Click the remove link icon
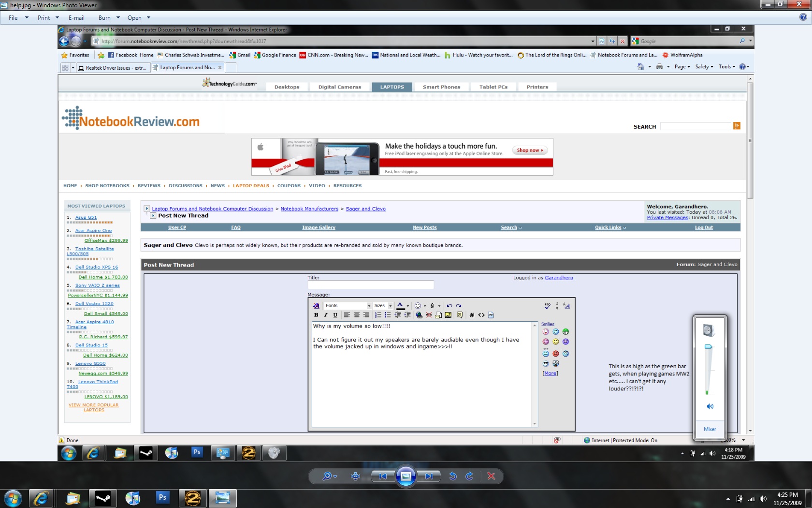 pyautogui.click(x=429, y=315)
